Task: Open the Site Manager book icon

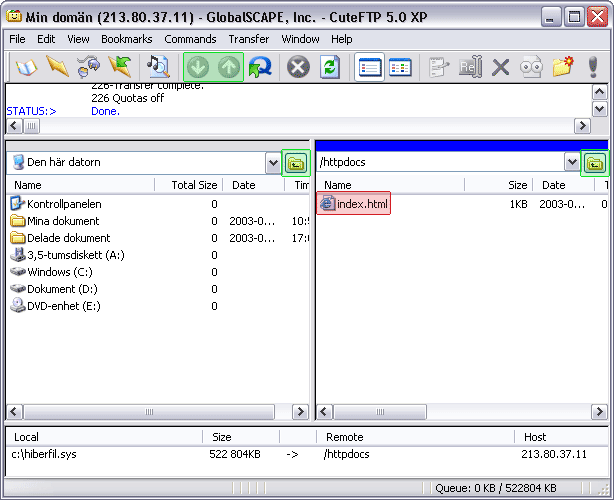Action: [x=24, y=67]
